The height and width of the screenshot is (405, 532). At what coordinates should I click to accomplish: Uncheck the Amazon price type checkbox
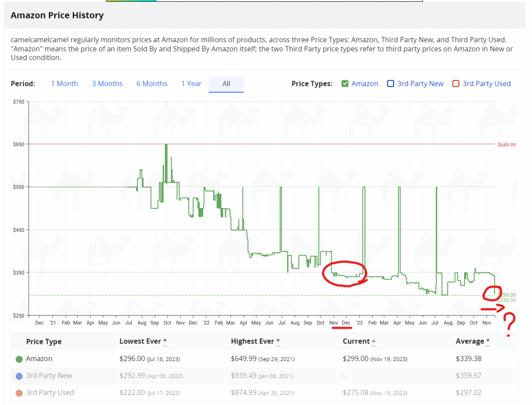[345, 83]
